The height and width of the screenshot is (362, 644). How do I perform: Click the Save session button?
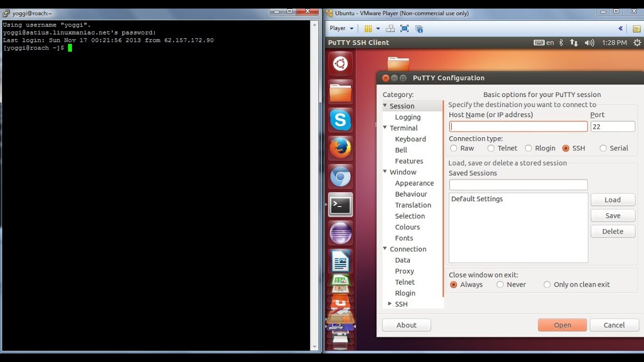pos(613,216)
